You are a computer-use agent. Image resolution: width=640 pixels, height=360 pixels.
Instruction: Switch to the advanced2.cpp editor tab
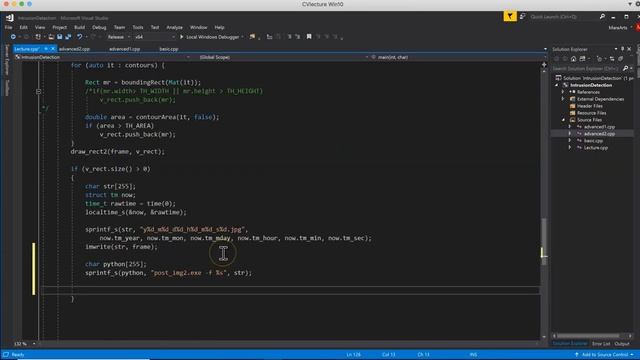pos(74,49)
